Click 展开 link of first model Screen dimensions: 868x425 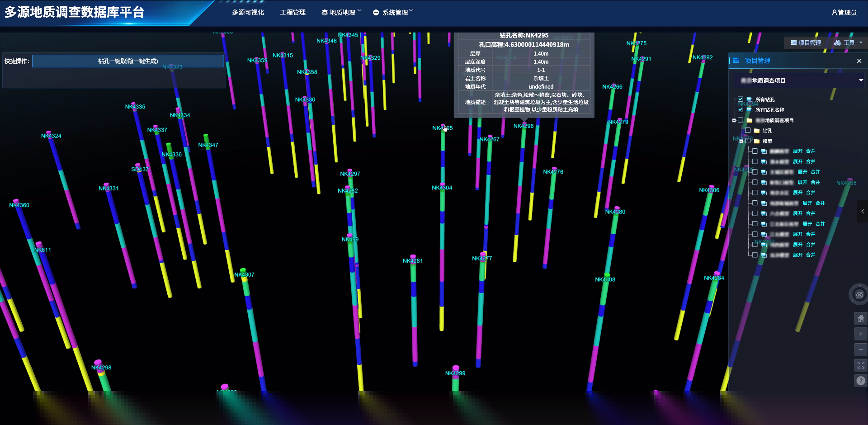[797, 151]
